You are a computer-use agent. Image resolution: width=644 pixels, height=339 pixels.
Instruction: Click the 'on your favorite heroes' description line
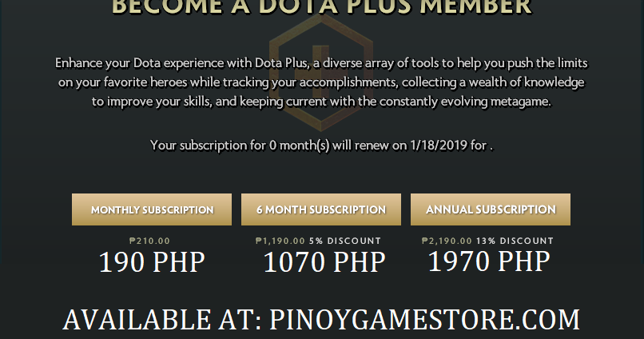321,82
